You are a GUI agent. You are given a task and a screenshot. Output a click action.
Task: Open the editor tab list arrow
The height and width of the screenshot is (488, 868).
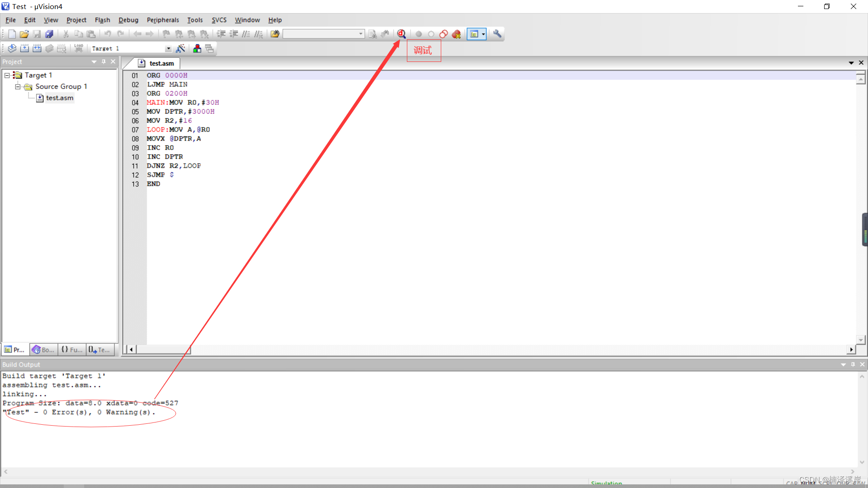click(851, 63)
